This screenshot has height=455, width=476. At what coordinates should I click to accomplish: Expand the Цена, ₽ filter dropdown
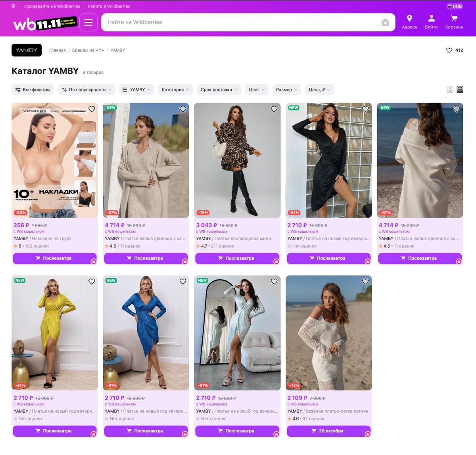(x=320, y=90)
